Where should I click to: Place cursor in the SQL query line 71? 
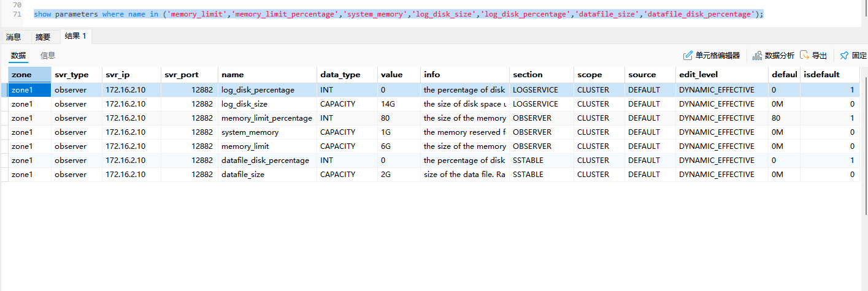[x=399, y=14]
